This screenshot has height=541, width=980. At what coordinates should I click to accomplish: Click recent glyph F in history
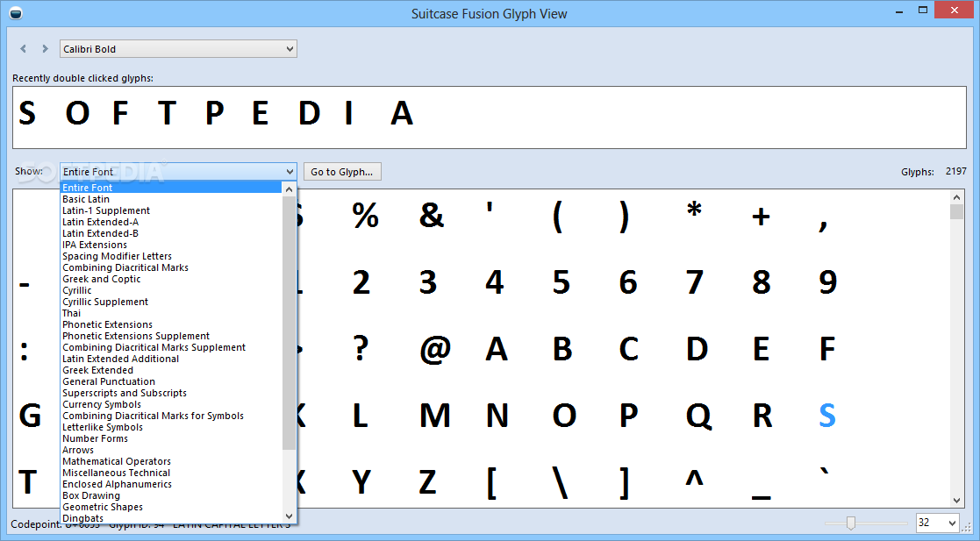(119, 113)
